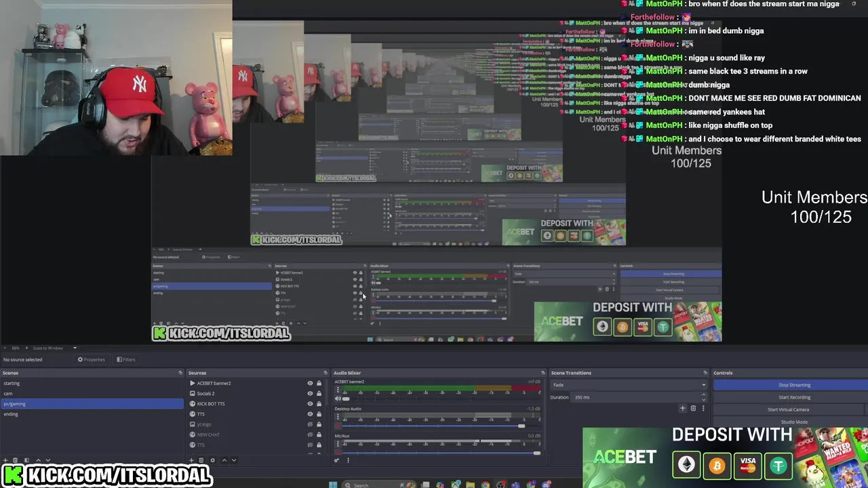Move selected scene down

click(48, 460)
